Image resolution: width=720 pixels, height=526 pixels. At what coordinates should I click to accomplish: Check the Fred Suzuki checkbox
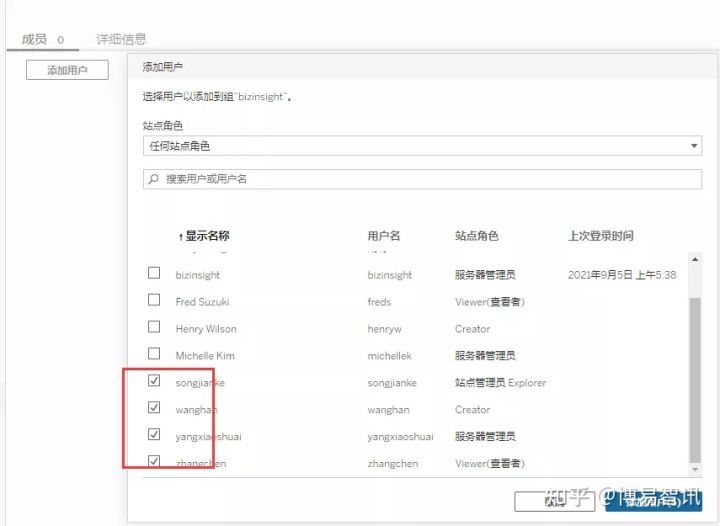point(154,300)
